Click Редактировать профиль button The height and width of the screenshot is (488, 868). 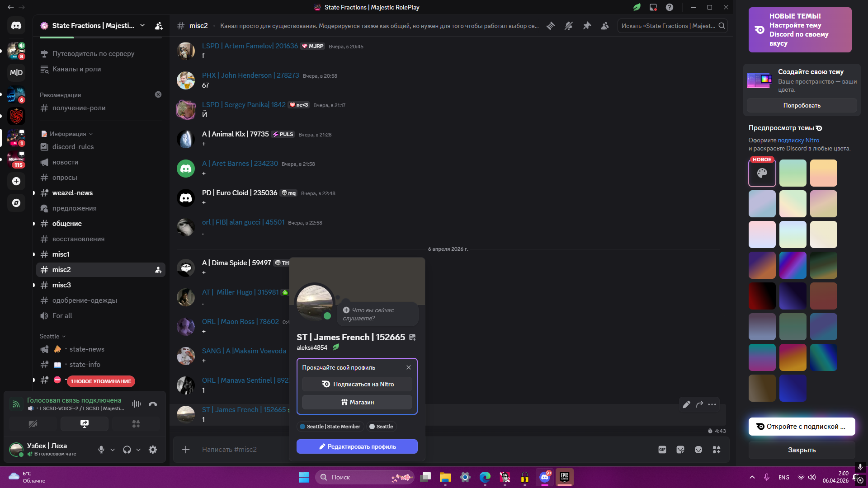point(357,446)
